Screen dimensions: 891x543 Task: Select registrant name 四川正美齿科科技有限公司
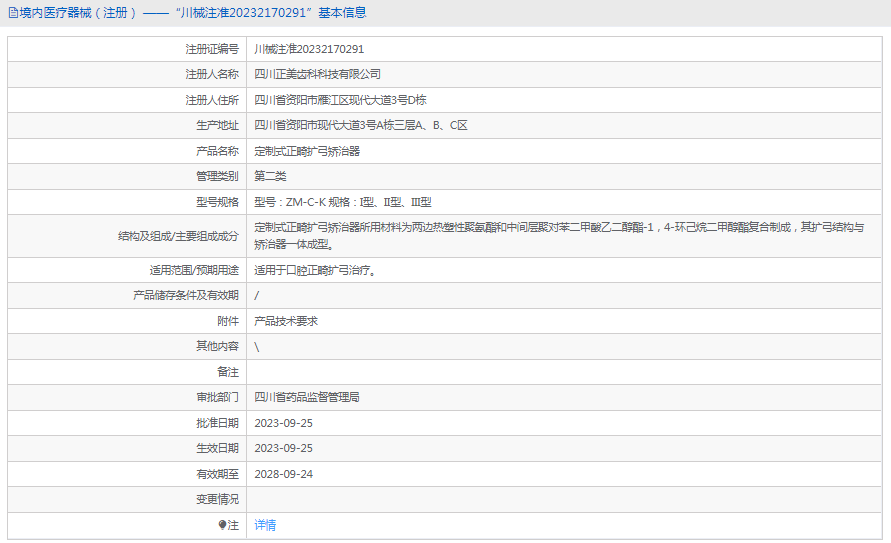(317, 74)
